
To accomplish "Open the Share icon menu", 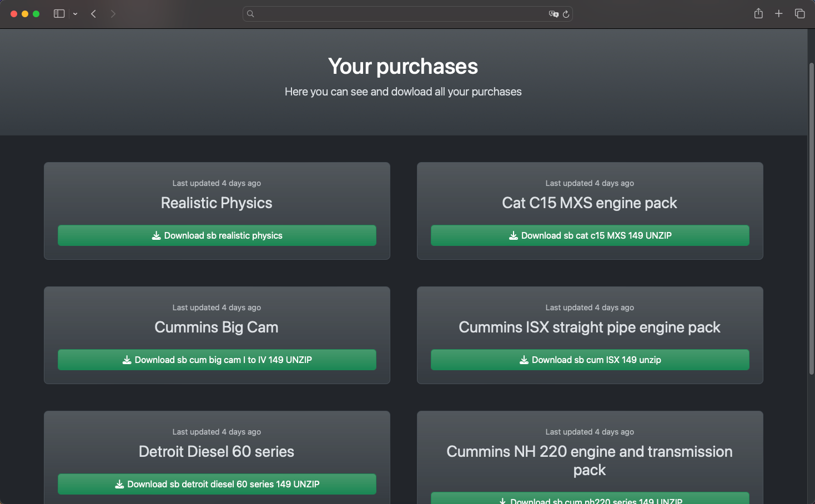I will coord(758,13).
